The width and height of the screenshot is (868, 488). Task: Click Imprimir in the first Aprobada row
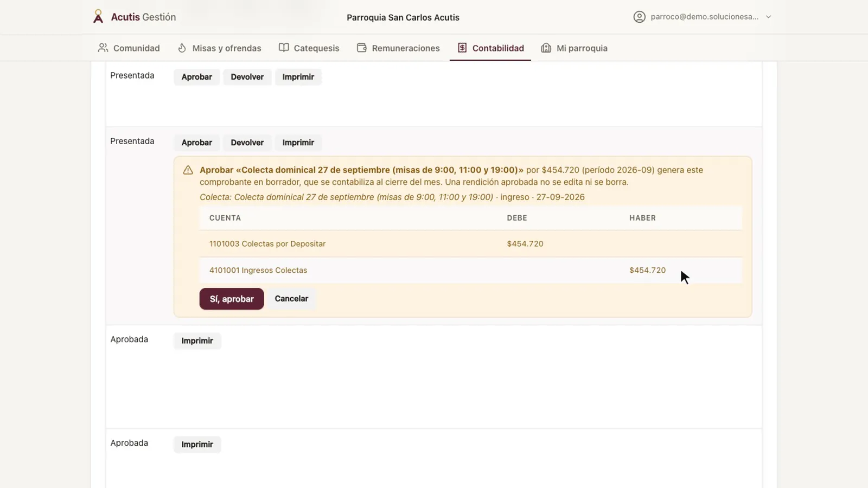click(x=197, y=341)
